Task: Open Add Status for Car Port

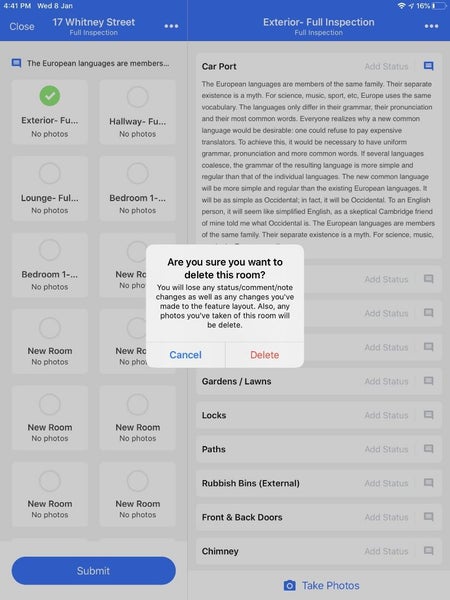Action: coord(386,67)
